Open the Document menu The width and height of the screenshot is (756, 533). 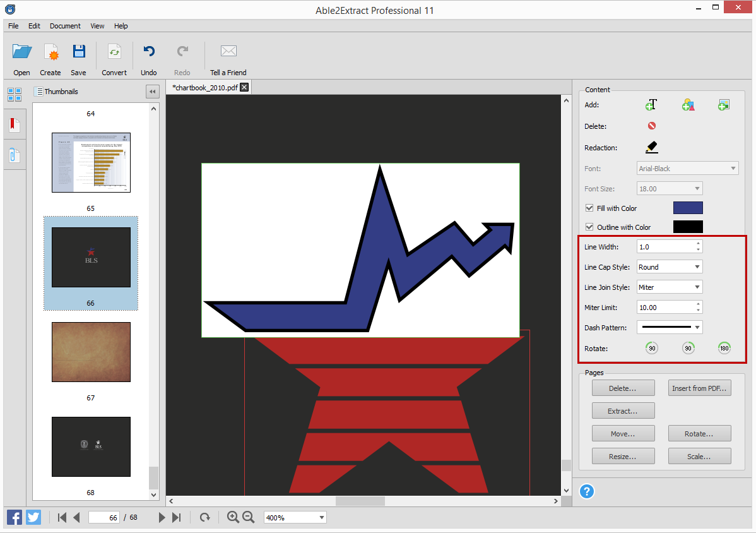(x=65, y=26)
